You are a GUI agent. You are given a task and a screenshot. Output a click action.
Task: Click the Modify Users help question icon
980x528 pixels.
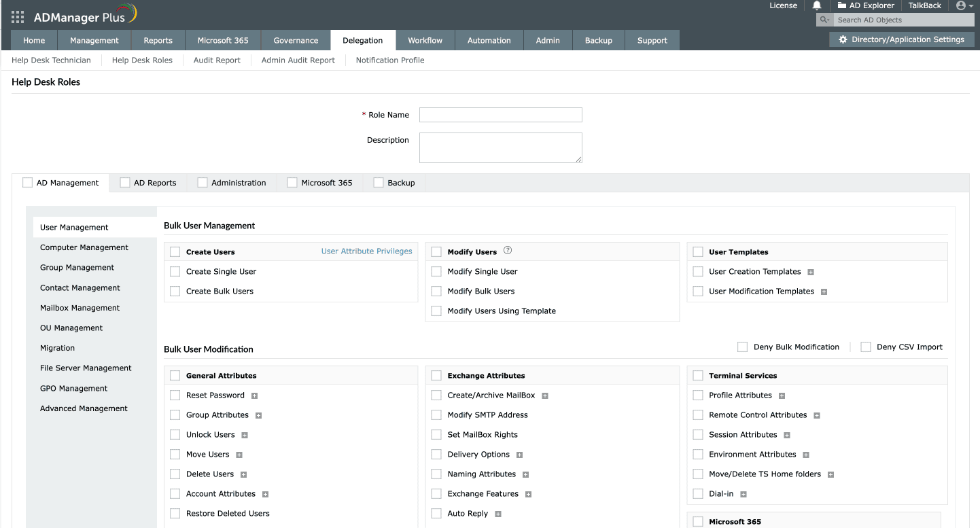[508, 251]
